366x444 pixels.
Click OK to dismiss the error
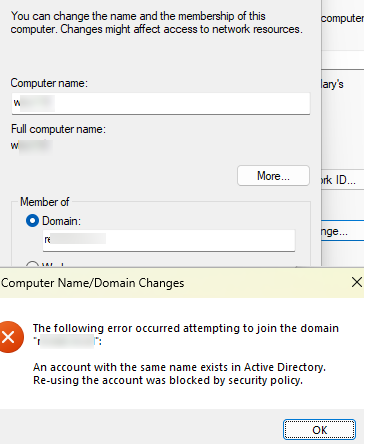(319, 430)
